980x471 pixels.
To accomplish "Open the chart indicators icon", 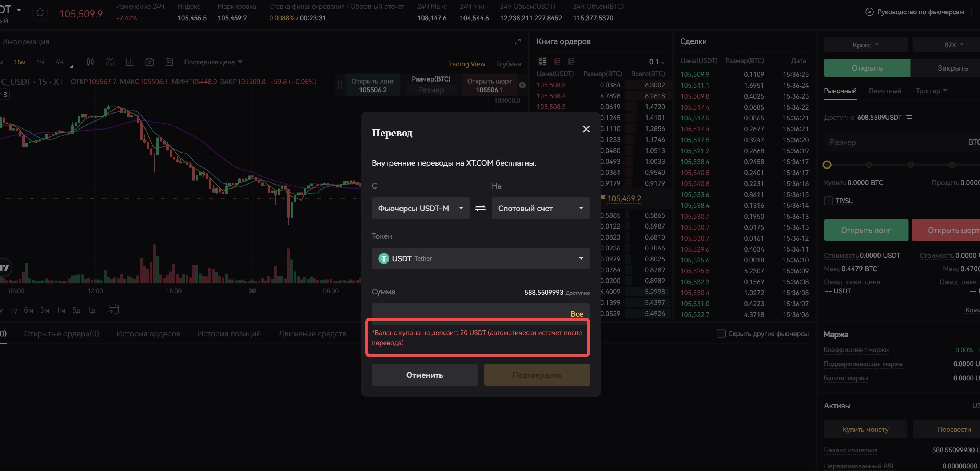I will (x=110, y=62).
